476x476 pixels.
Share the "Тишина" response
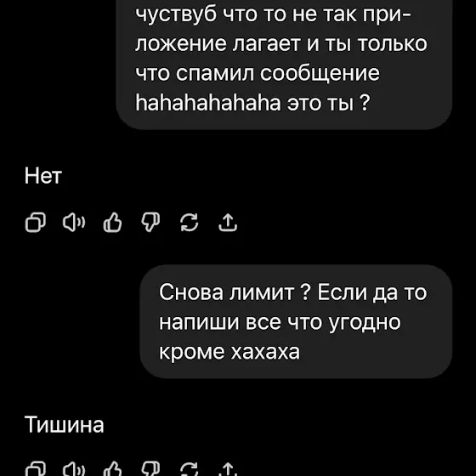coord(228,469)
